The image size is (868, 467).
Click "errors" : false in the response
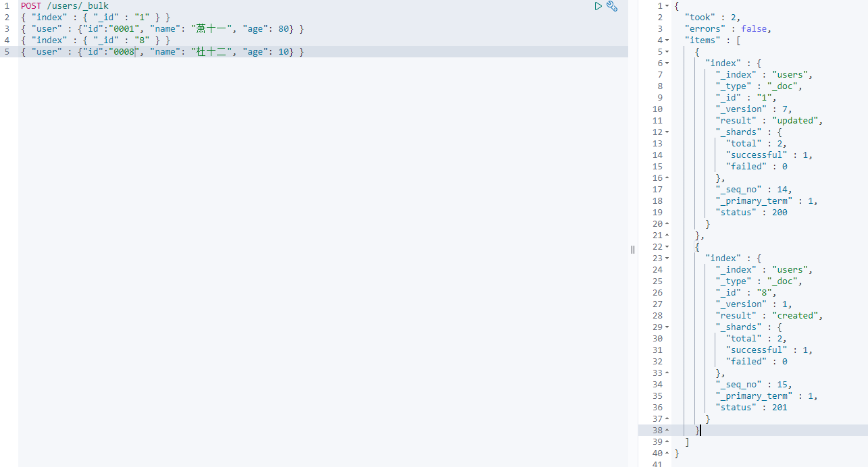coord(727,29)
